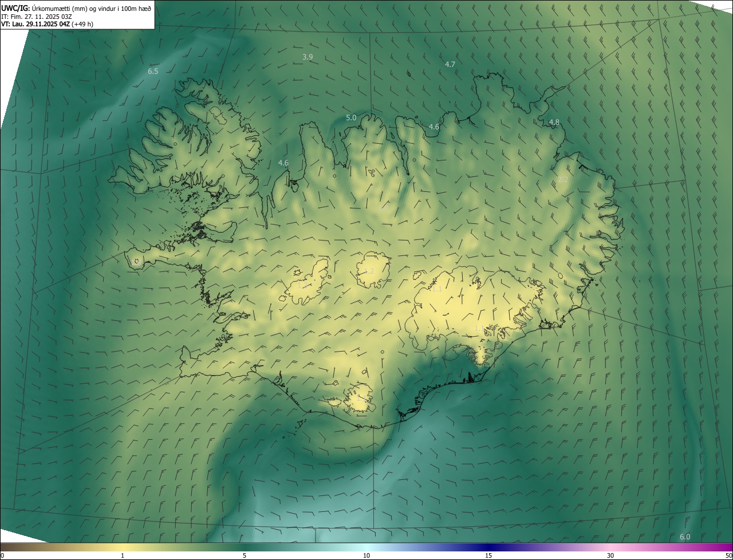Click the 4.8 value label on the map

click(x=554, y=122)
